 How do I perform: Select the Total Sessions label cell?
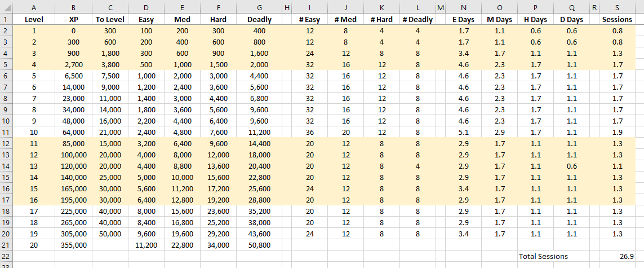[543, 256]
